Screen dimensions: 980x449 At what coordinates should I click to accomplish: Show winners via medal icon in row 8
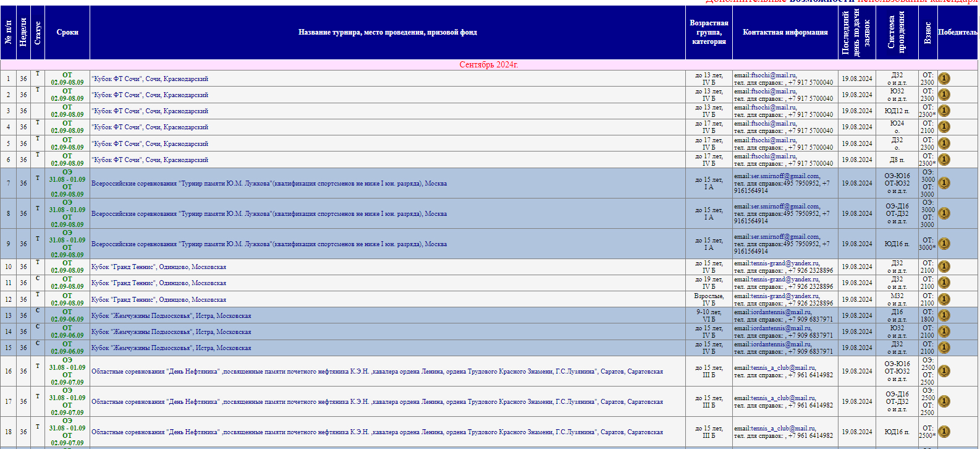point(944,213)
